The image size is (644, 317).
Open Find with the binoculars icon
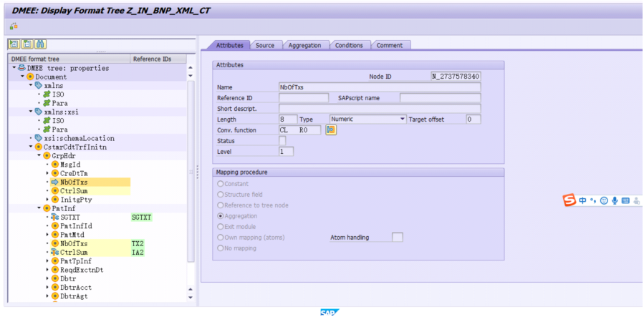[x=40, y=44]
